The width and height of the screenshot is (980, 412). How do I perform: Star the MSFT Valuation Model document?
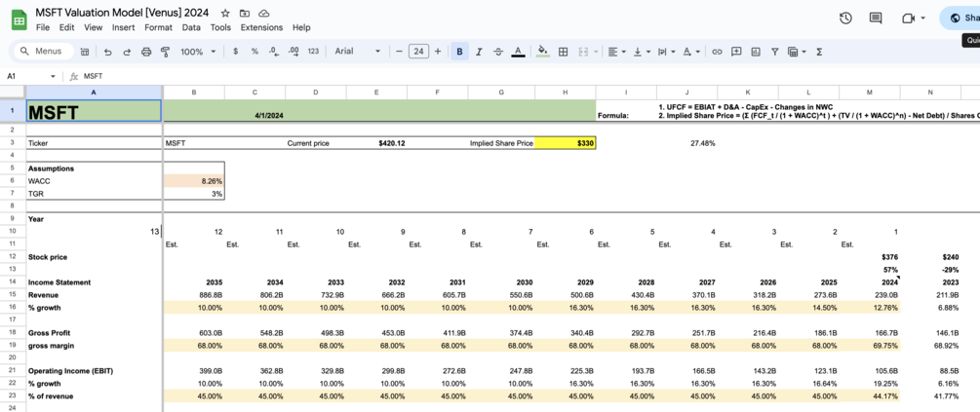point(225,13)
